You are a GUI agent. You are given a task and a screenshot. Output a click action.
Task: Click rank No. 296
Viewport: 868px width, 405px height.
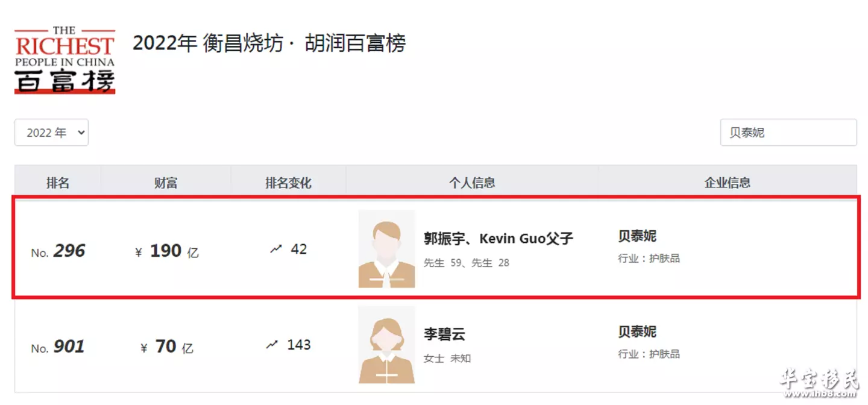click(x=58, y=251)
